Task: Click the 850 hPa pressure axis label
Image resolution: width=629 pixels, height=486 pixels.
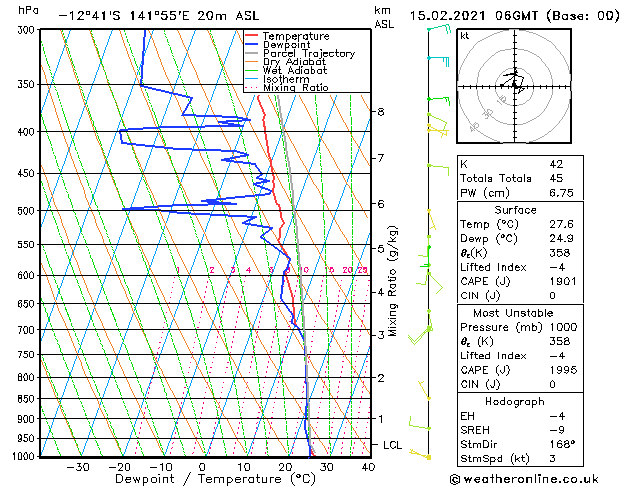Action: coord(26,399)
